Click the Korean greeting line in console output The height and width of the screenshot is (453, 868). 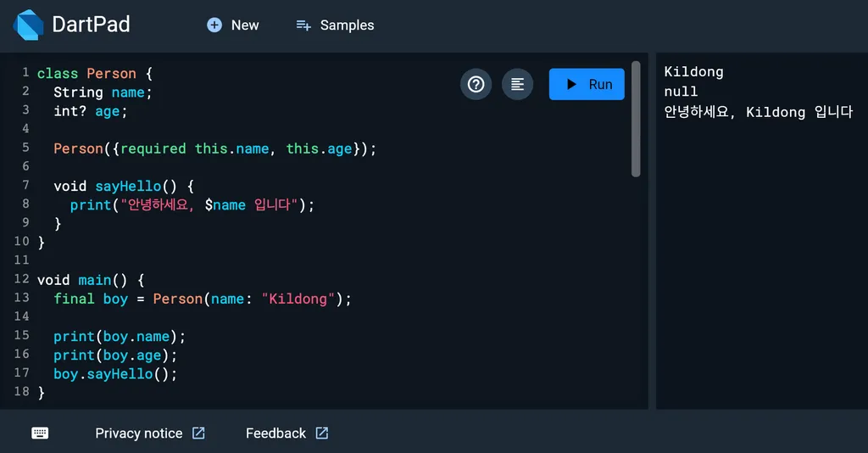tap(759, 112)
